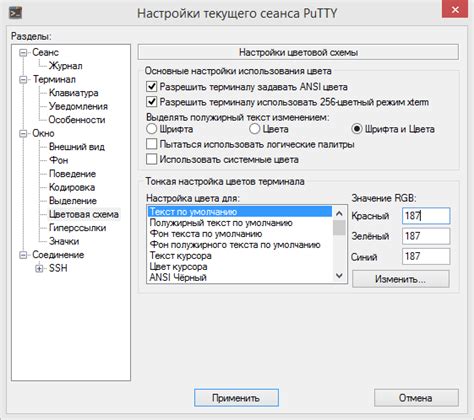Collapse the Терминал tree node
This screenshot has height=420, width=474.
(x=23, y=80)
